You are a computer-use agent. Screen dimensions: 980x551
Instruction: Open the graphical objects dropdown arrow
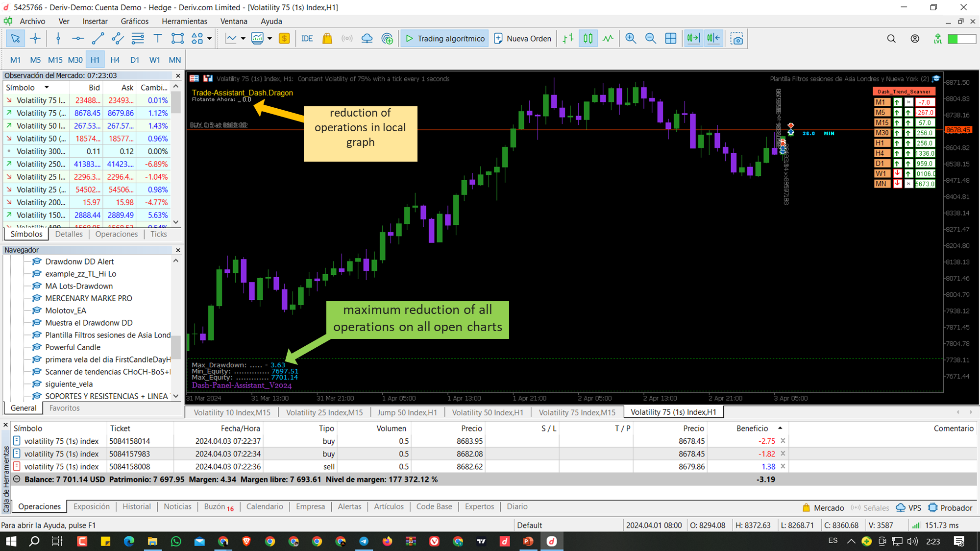[x=210, y=39]
